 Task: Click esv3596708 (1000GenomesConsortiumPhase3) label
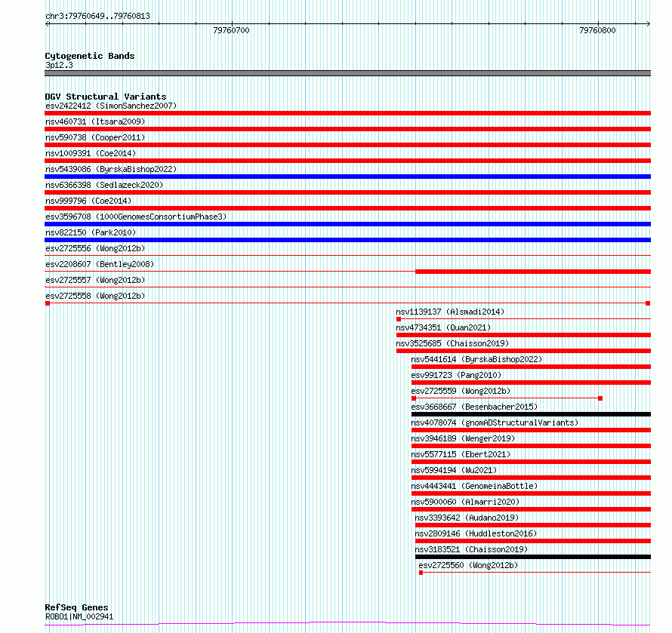[136, 217]
